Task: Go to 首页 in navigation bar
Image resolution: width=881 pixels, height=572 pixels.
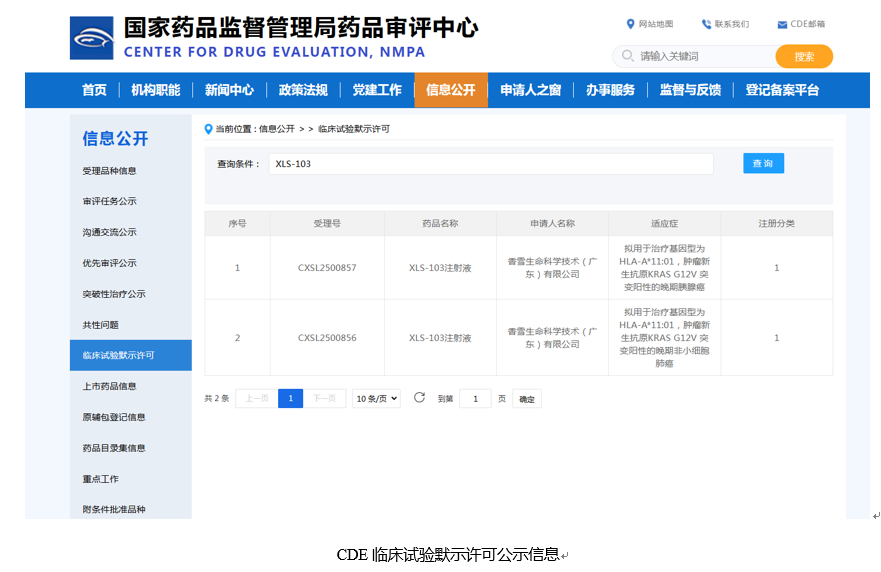Action: (94, 90)
